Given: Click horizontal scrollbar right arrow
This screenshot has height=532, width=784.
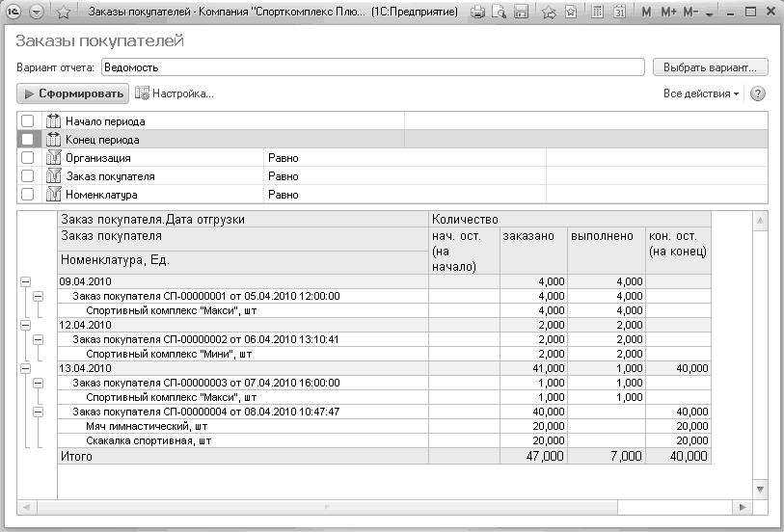Looking at the screenshot, I should point(743,507).
